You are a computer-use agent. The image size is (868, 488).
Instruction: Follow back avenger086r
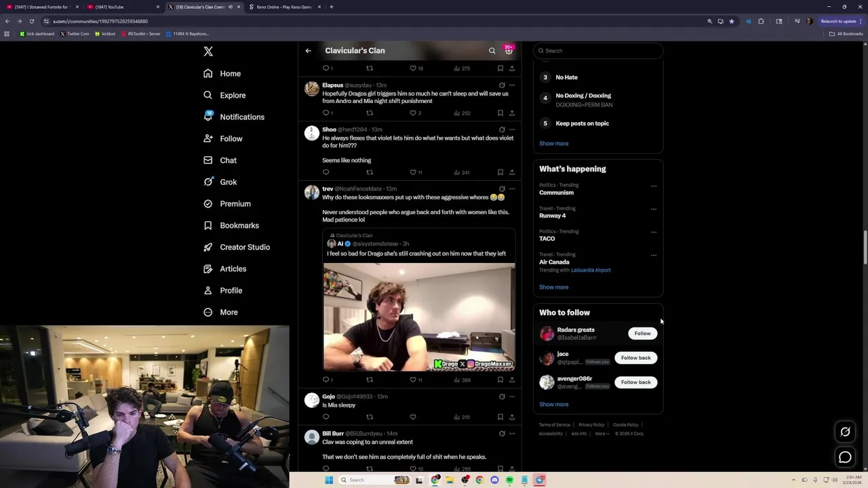[635, 382]
